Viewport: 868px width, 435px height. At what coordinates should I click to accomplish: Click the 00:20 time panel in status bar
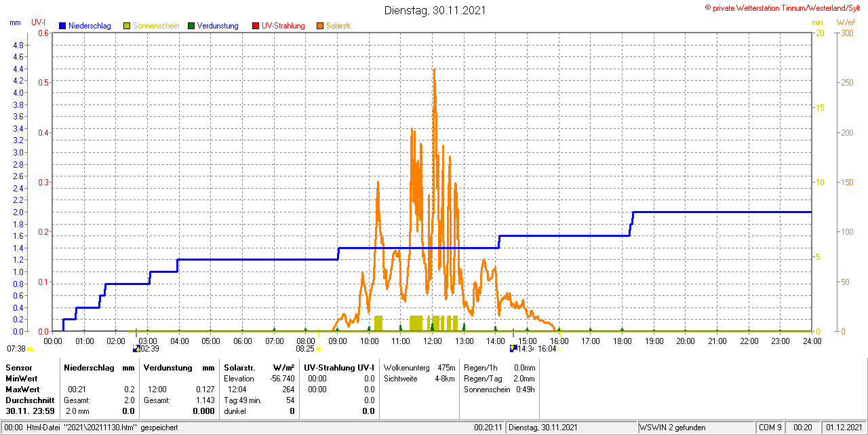[x=803, y=428]
